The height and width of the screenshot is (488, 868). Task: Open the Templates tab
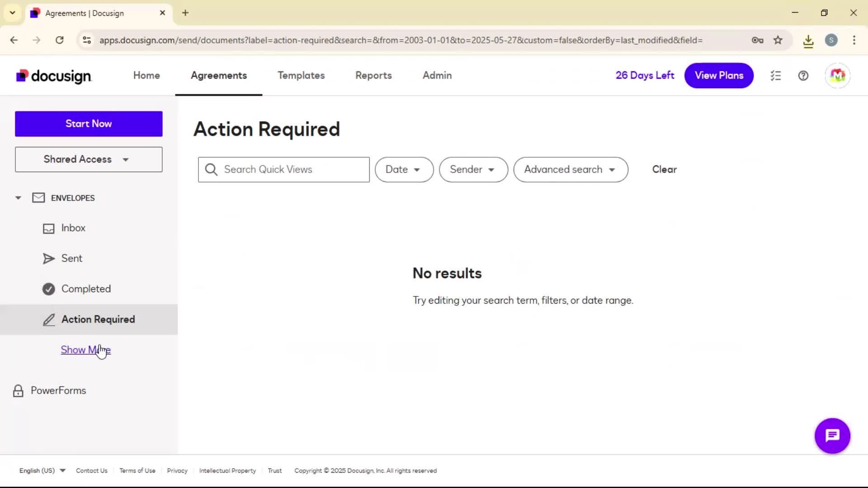coord(301,75)
